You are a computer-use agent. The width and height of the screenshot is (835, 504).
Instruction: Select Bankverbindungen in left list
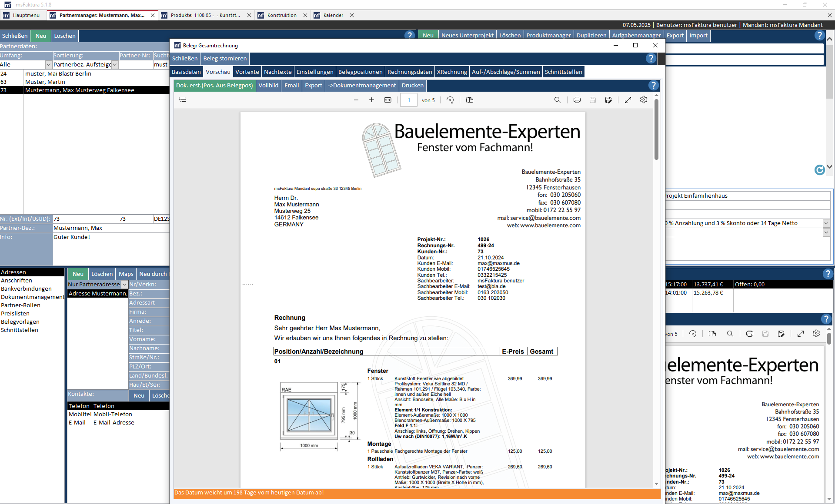(26, 288)
